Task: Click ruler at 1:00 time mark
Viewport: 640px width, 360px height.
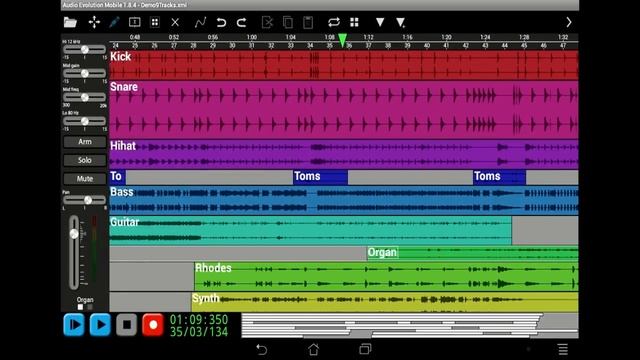Action: tap(252, 38)
